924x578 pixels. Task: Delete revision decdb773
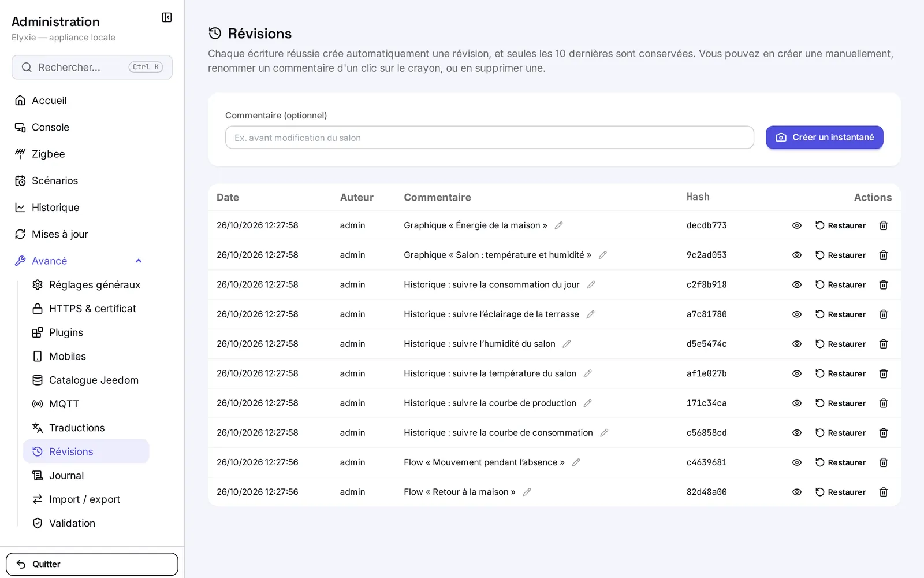click(x=883, y=225)
